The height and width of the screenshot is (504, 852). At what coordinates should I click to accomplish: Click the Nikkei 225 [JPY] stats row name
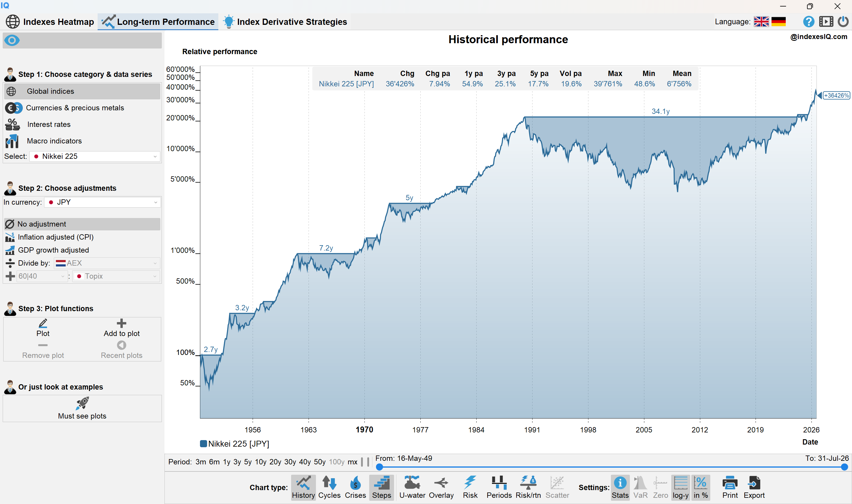pyautogui.click(x=346, y=84)
